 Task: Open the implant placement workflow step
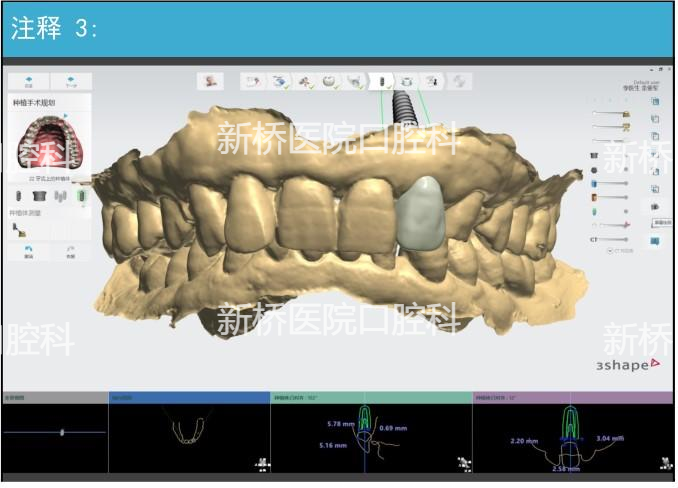[382, 81]
